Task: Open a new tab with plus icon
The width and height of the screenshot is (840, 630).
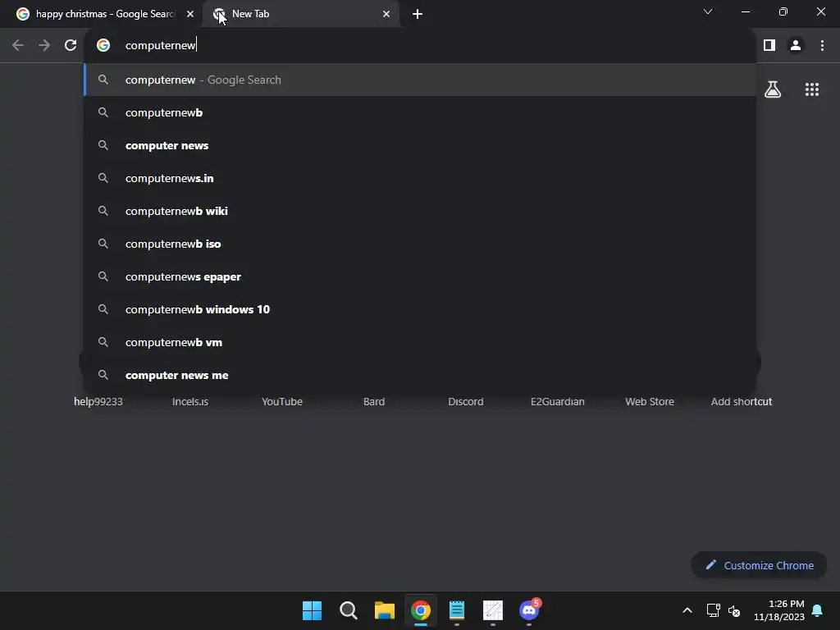Action: pyautogui.click(x=418, y=14)
